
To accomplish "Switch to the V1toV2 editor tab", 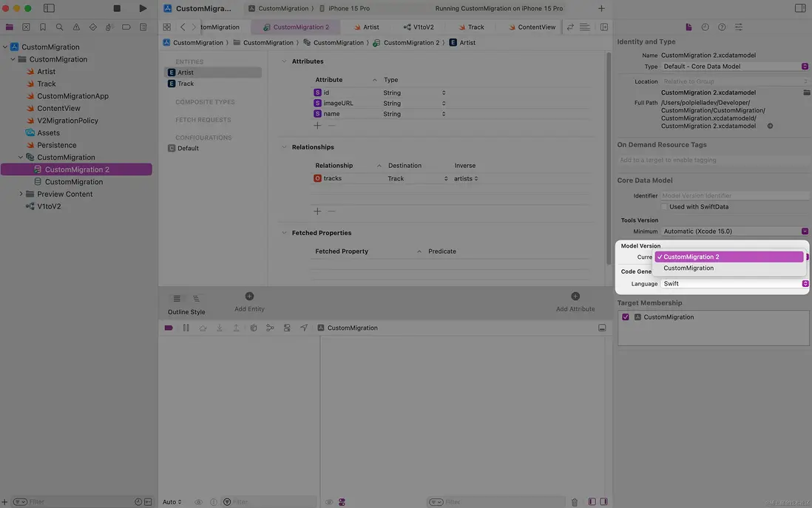I will click(419, 27).
